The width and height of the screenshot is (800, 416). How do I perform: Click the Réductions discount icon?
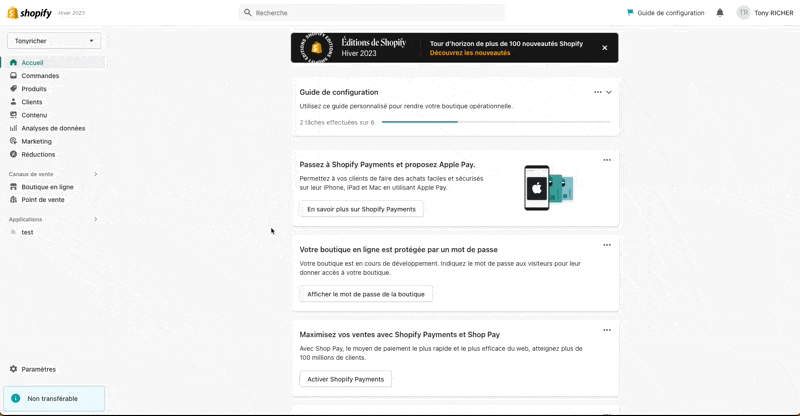click(x=13, y=154)
